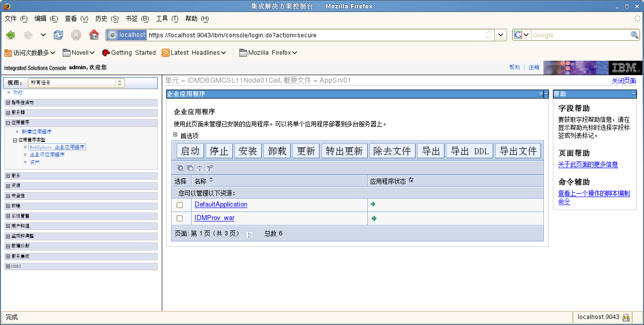Click the 转出更新 button
The height and width of the screenshot is (325, 644).
click(344, 151)
